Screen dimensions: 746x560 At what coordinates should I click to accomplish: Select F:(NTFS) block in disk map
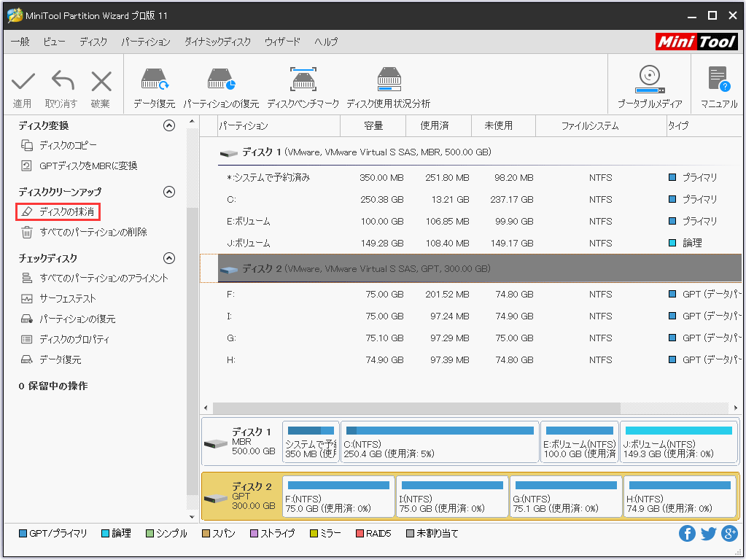(338, 497)
